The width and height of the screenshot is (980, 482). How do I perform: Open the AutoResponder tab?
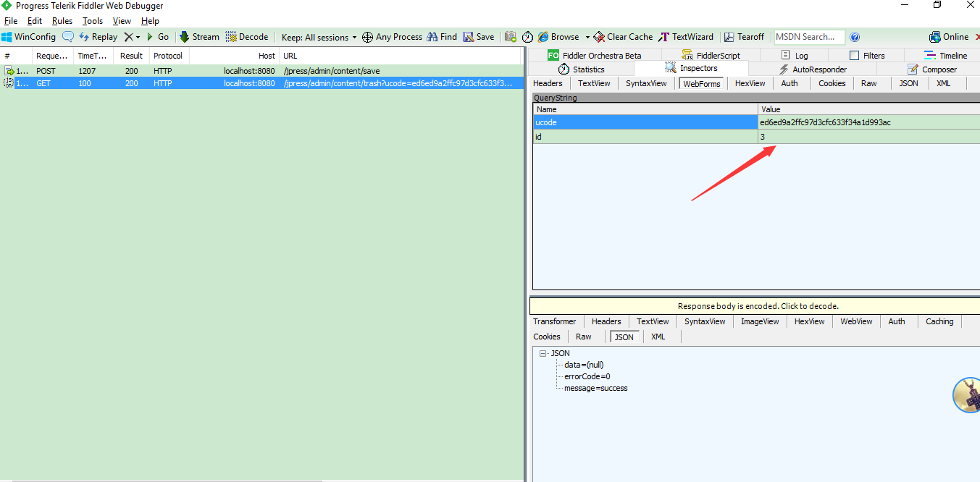813,69
